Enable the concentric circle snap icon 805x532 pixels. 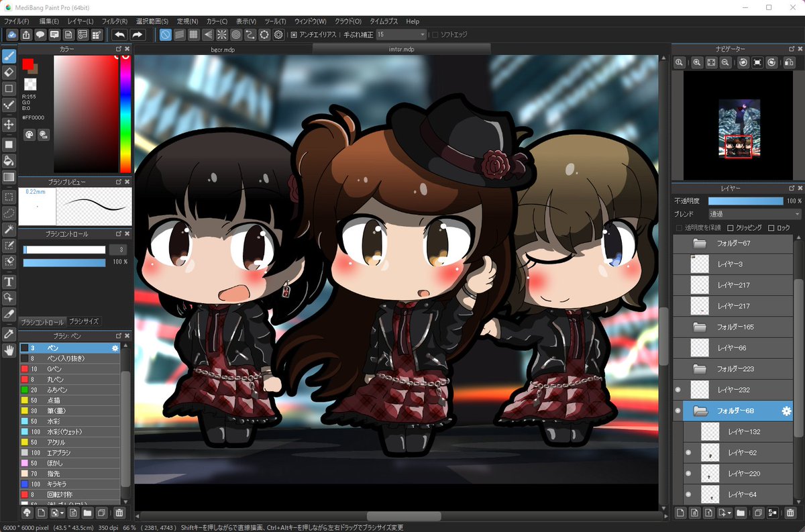(x=235, y=34)
